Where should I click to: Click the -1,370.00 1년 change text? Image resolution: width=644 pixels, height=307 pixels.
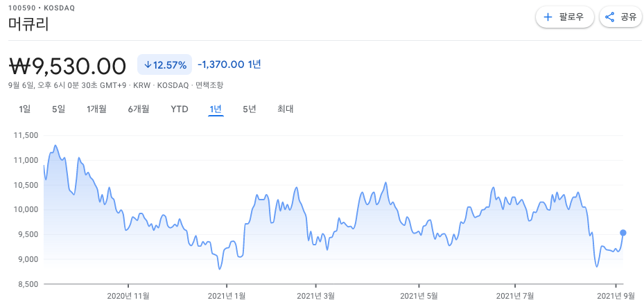pyautogui.click(x=229, y=64)
